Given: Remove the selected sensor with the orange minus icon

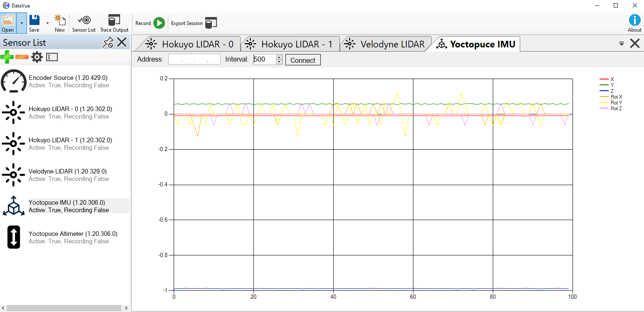Looking at the screenshot, I should 22,57.
